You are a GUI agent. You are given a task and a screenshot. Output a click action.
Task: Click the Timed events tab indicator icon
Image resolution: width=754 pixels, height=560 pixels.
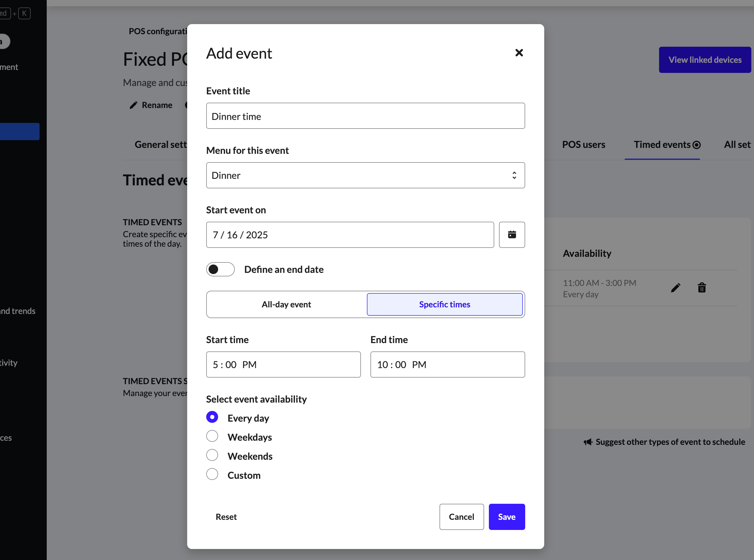pos(696,145)
